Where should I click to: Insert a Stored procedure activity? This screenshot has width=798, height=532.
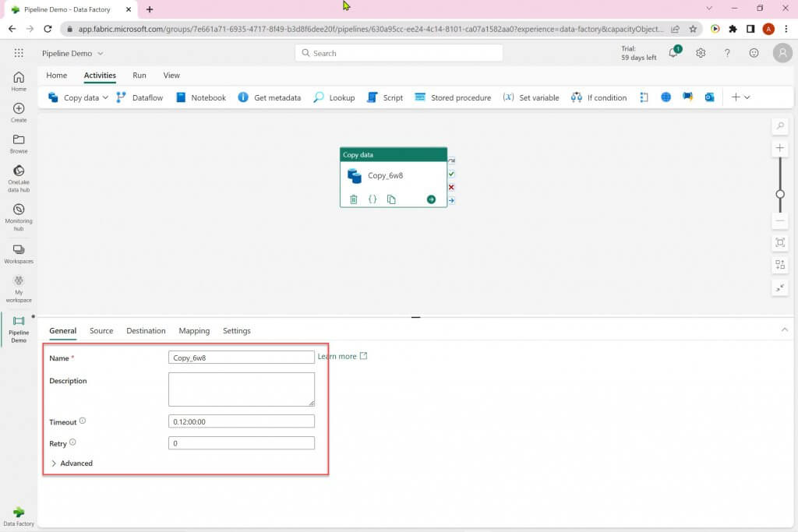[x=453, y=97]
